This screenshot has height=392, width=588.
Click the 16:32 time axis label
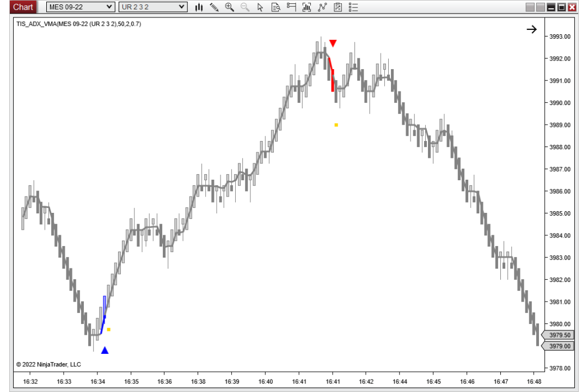(x=30, y=382)
